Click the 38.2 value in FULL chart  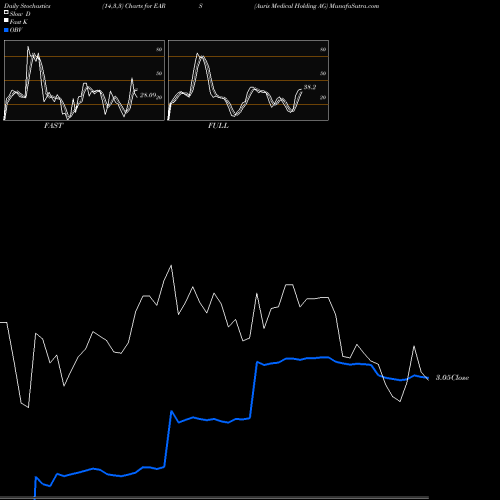(310, 87)
